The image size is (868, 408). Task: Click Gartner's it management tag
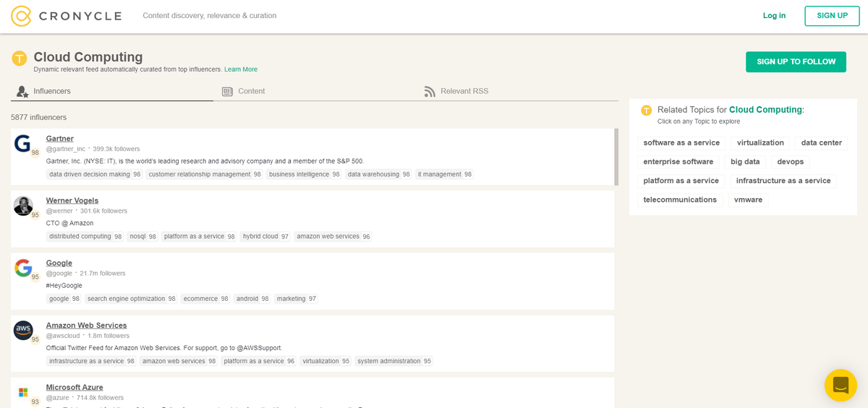click(444, 174)
